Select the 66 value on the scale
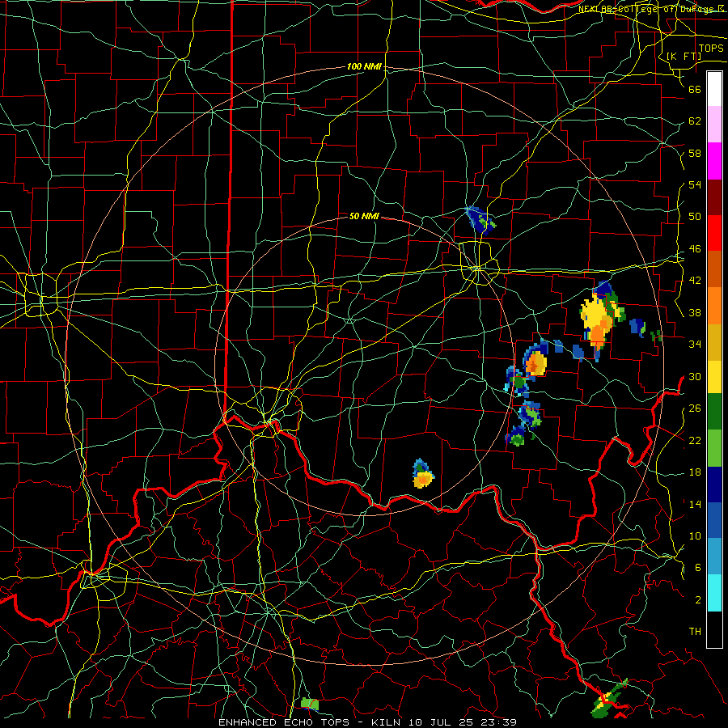Image resolution: width=728 pixels, height=728 pixels. coord(695,89)
